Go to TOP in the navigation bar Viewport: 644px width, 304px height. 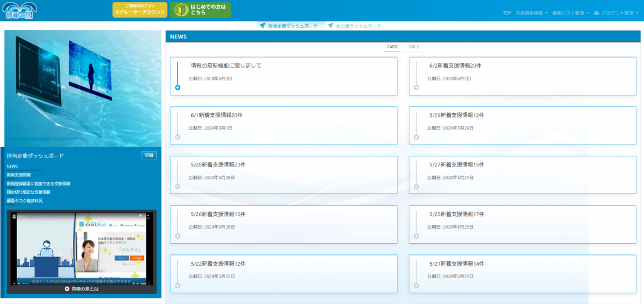507,13
